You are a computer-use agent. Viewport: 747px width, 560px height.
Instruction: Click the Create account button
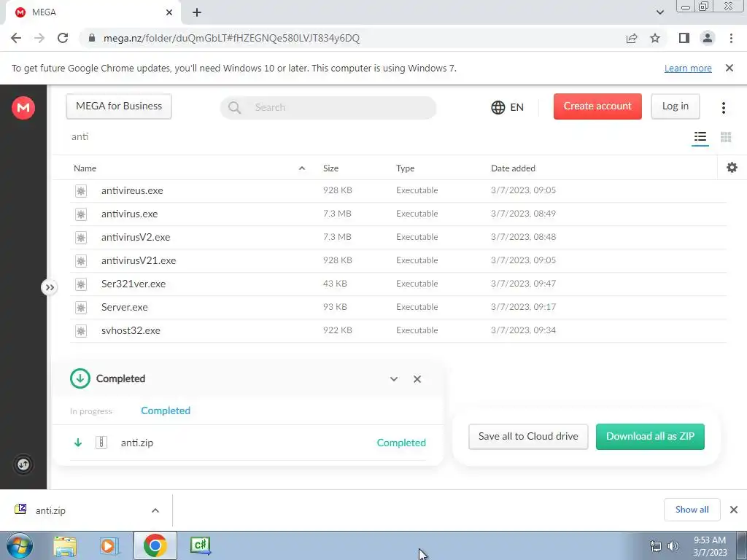(597, 106)
